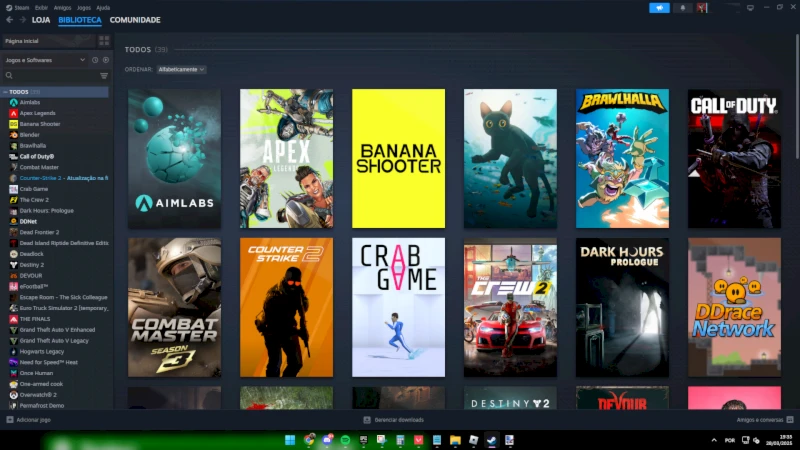The height and width of the screenshot is (450, 800).
Task: Expand the Jogos e Softwares dropdown
Action: (x=45, y=60)
